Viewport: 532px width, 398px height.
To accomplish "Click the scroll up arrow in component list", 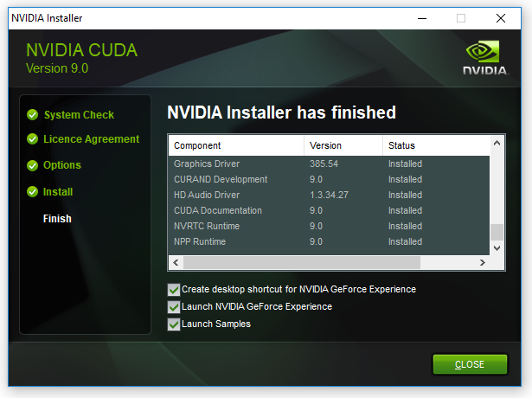I will [497, 143].
